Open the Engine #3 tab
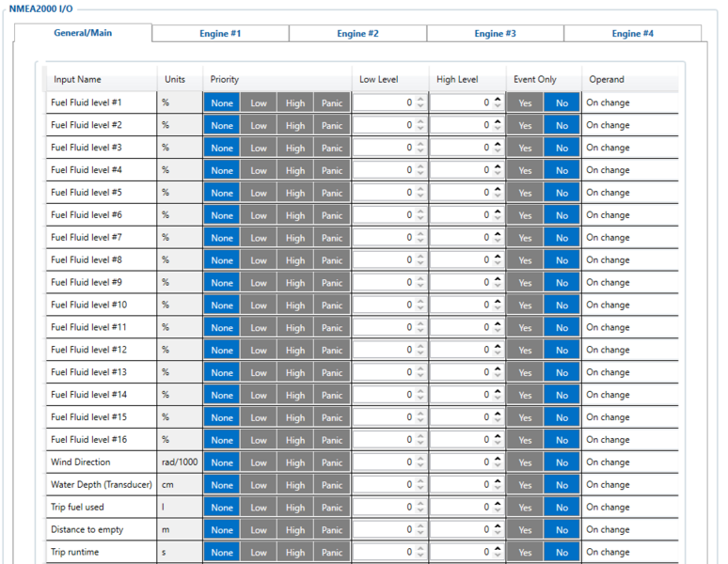728x564 pixels. (495, 34)
